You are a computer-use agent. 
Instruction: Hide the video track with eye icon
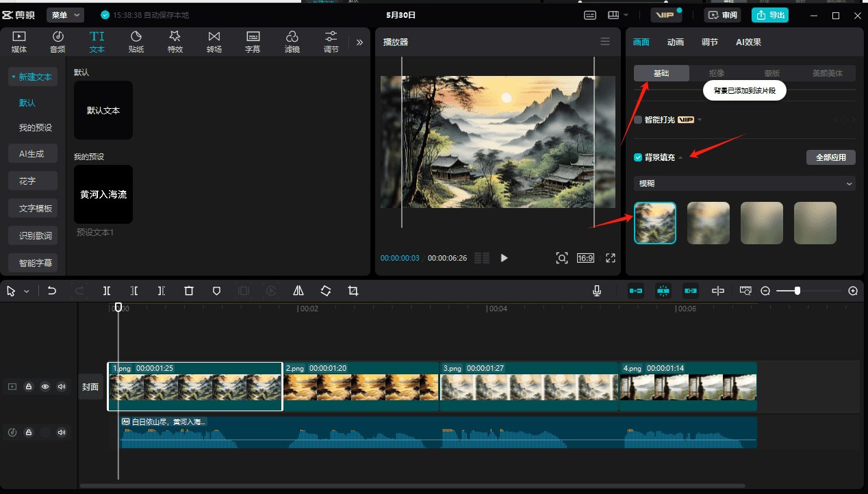(45, 387)
